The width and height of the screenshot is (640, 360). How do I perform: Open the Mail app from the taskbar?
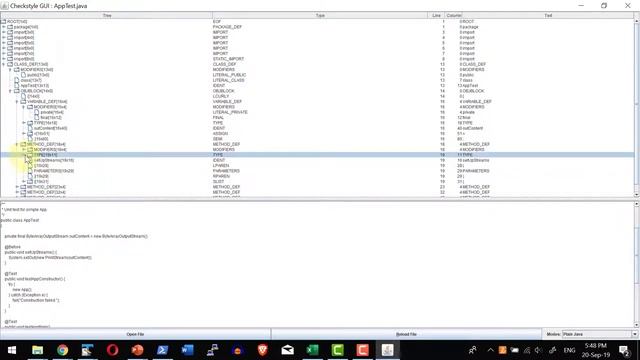point(287,350)
